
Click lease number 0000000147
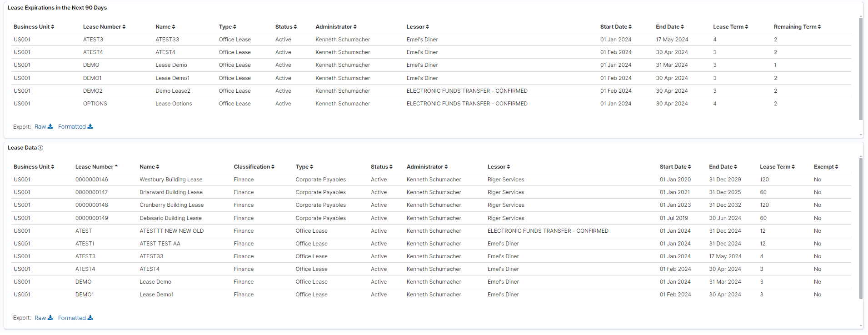[x=92, y=192]
